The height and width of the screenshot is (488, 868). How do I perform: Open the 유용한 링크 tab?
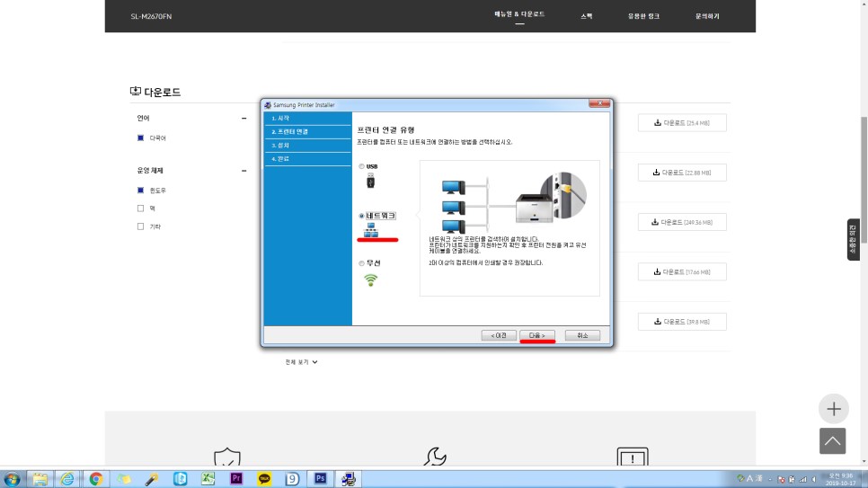click(643, 16)
